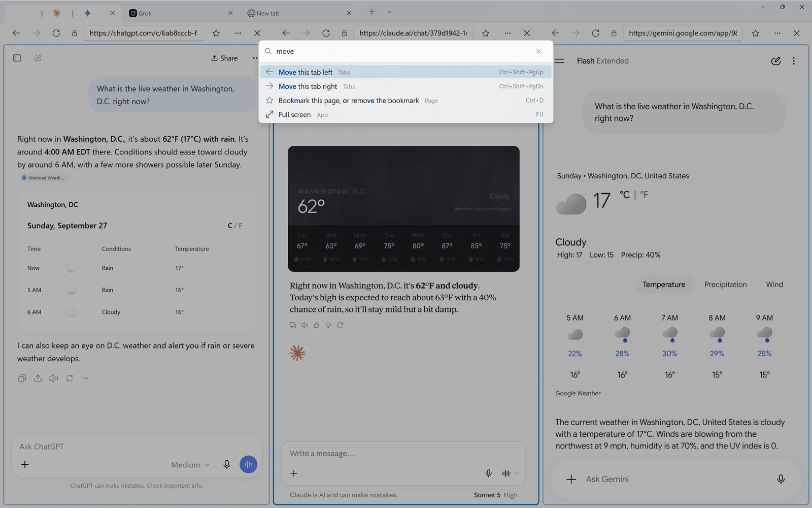
Task: Start new chat in ChatGPT pane
Action: (38, 58)
